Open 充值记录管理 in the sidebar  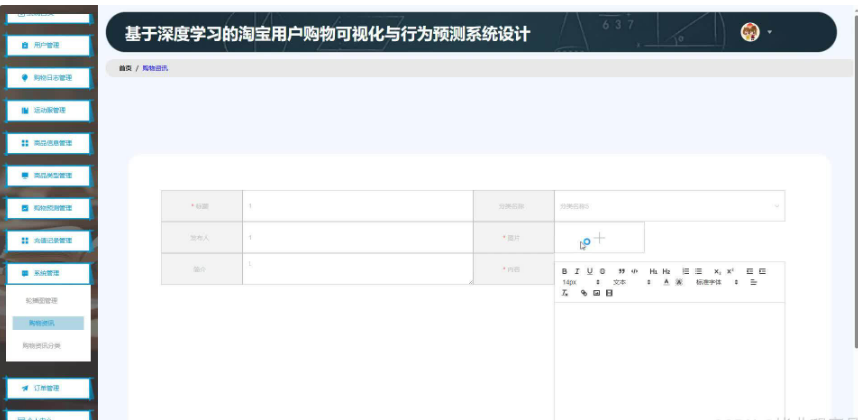click(48, 241)
